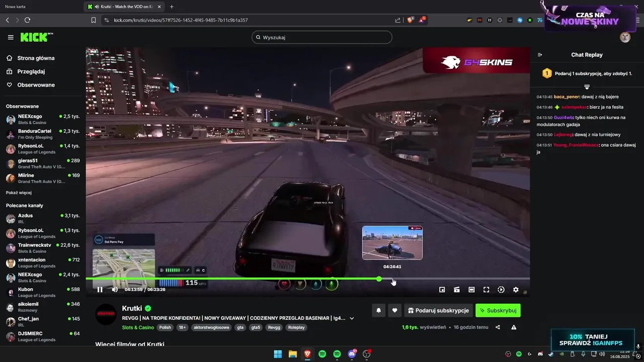This screenshot has height=362, width=644.
Task: Open the hamburger sidebar menu next to Kick logo
Action: tap(11, 37)
